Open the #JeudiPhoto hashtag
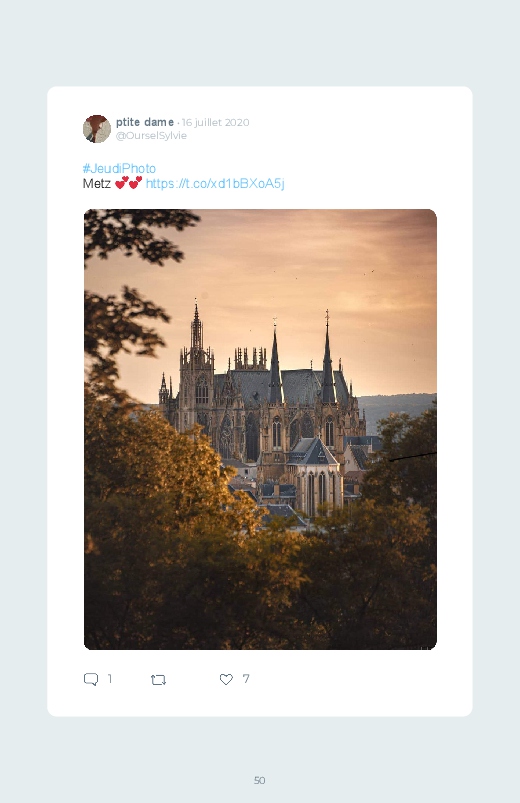520x803 pixels. click(119, 168)
